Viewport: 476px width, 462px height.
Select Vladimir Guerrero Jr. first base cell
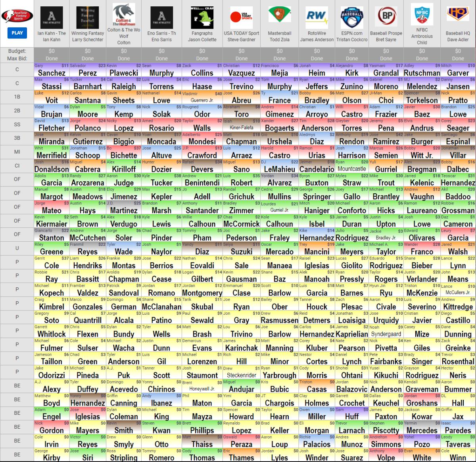pos(202,97)
